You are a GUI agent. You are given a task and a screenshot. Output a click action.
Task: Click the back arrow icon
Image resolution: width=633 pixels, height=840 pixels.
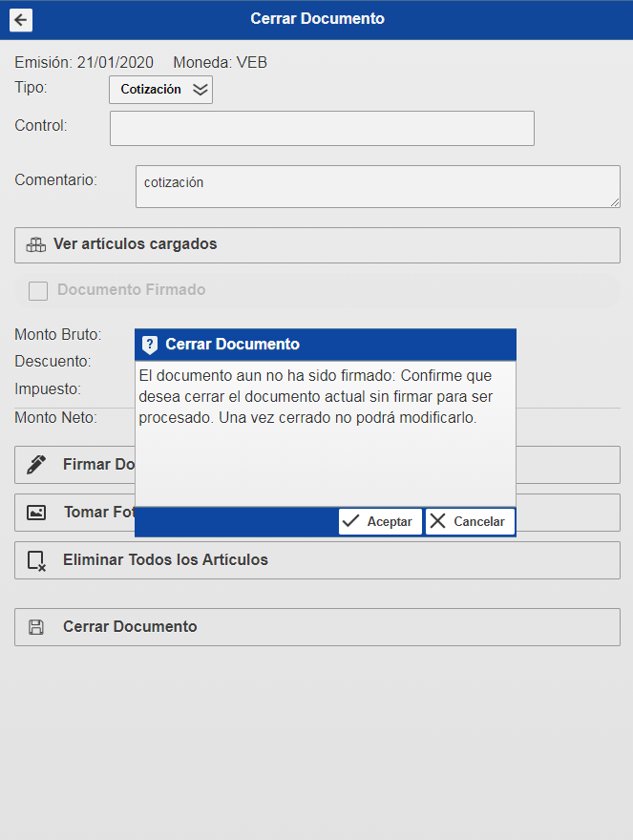pos(20,20)
